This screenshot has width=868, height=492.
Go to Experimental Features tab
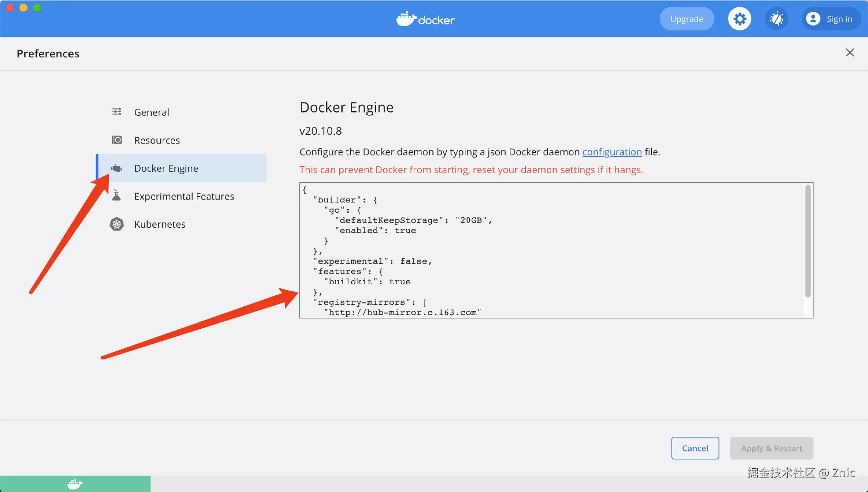point(182,196)
